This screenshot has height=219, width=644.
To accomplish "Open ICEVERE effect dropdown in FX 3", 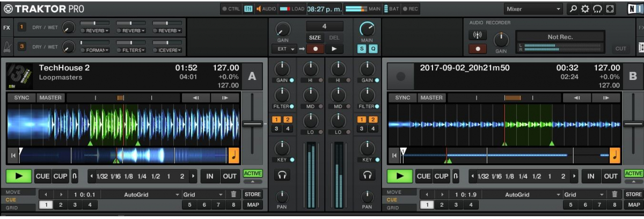I will tap(167, 50).
